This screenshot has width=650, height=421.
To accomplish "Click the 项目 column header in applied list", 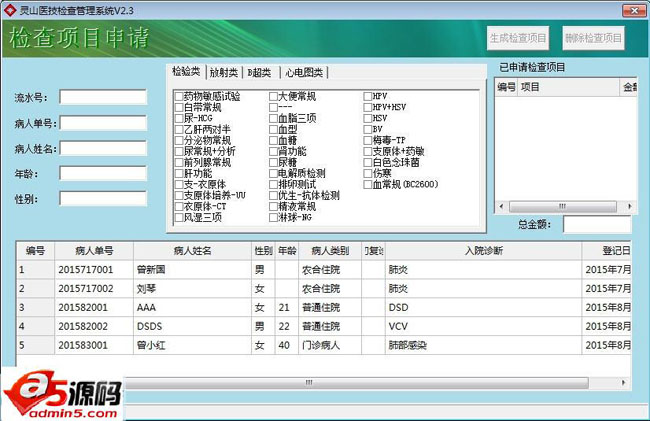I will click(568, 87).
